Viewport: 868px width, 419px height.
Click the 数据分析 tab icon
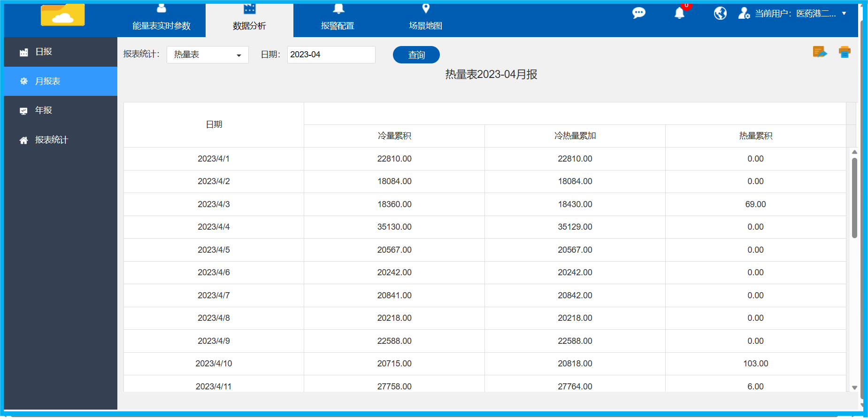point(249,8)
